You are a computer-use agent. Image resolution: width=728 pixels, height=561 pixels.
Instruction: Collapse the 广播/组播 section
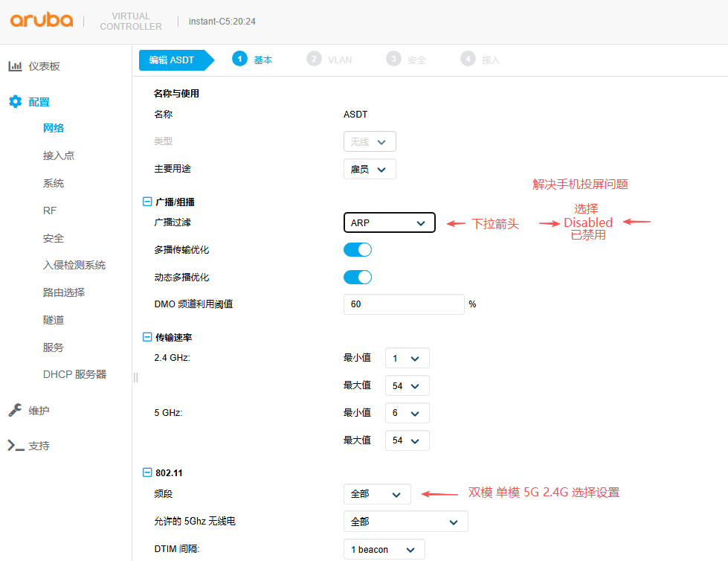[x=146, y=202]
